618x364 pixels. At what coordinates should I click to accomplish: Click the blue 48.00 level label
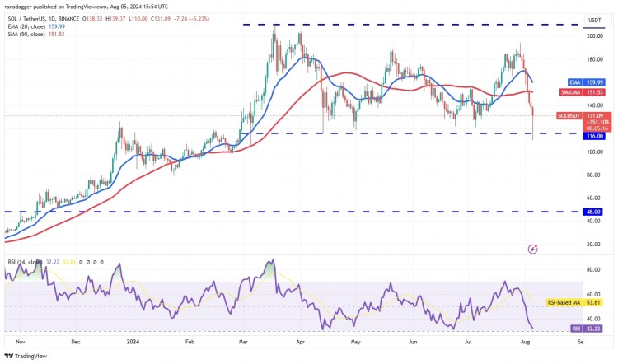(x=594, y=212)
